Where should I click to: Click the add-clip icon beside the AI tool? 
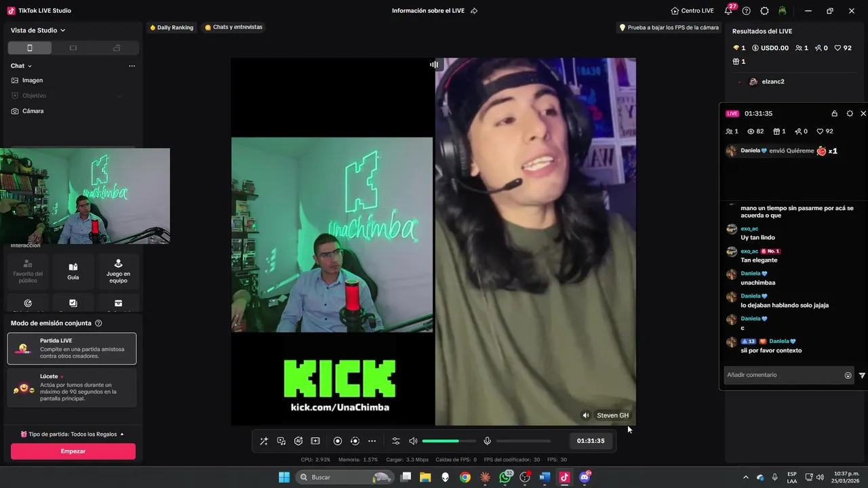click(315, 441)
